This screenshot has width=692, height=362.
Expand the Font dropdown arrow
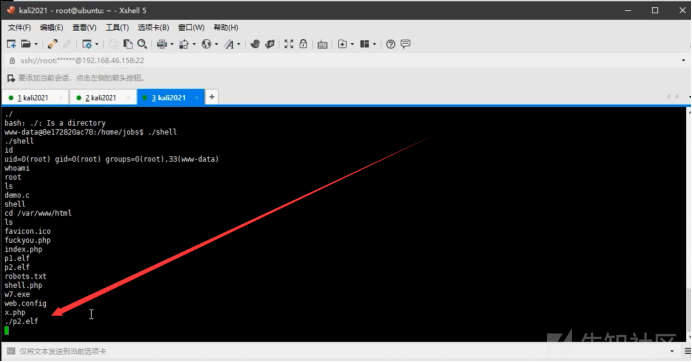[239, 44]
